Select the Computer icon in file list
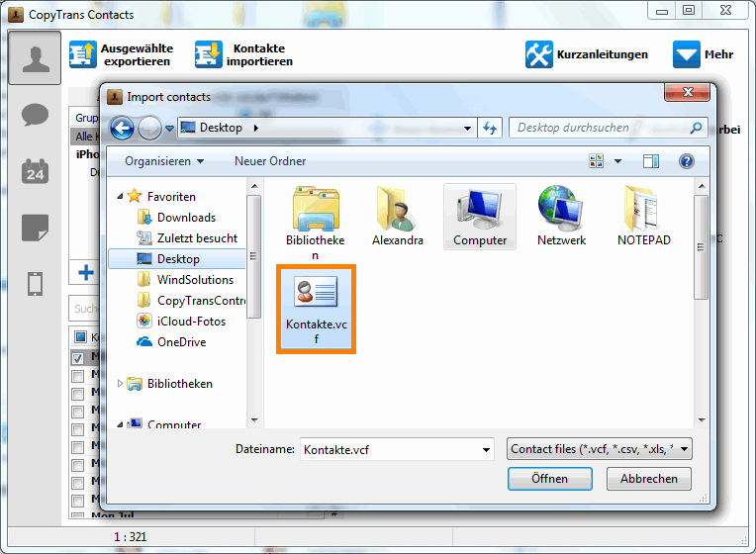 (x=480, y=217)
